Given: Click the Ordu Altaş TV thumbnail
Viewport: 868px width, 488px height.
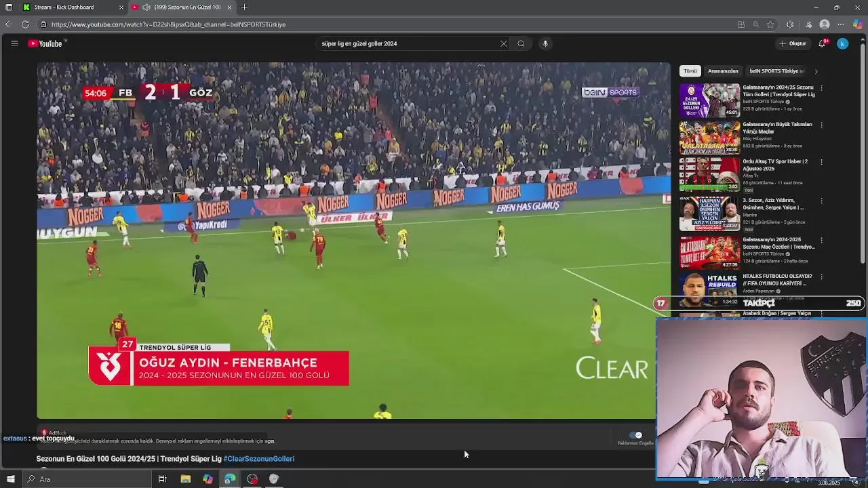Looking at the screenshot, I should (709, 175).
